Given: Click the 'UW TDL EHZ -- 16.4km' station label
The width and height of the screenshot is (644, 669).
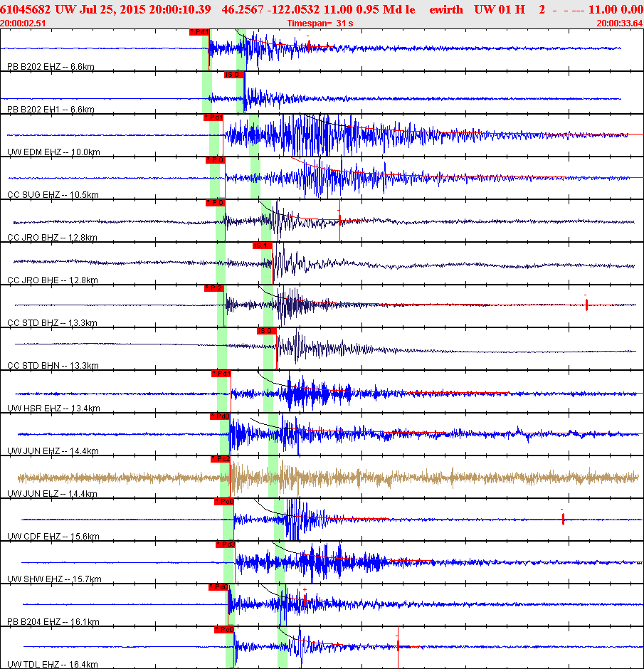Looking at the screenshot, I should click(x=53, y=664).
